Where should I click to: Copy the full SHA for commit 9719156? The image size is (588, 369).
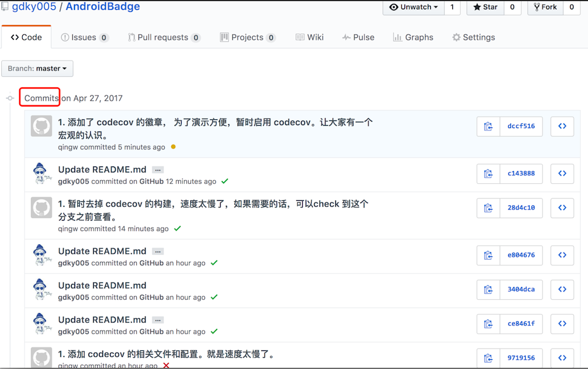(488, 358)
